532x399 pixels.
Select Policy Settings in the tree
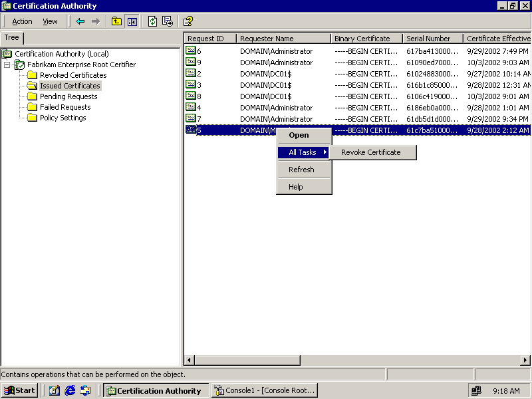click(x=63, y=118)
